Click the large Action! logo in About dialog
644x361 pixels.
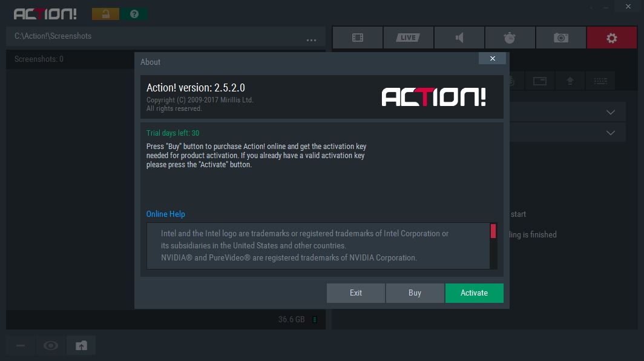click(434, 97)
